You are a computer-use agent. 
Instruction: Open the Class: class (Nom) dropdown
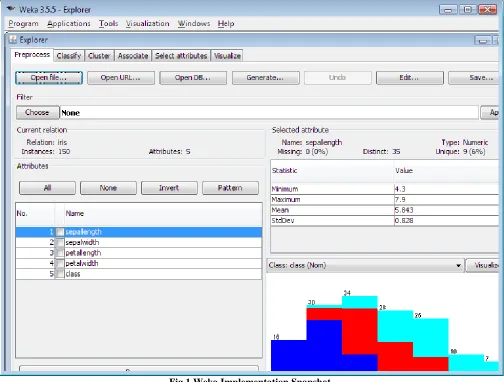pos(365,266)
